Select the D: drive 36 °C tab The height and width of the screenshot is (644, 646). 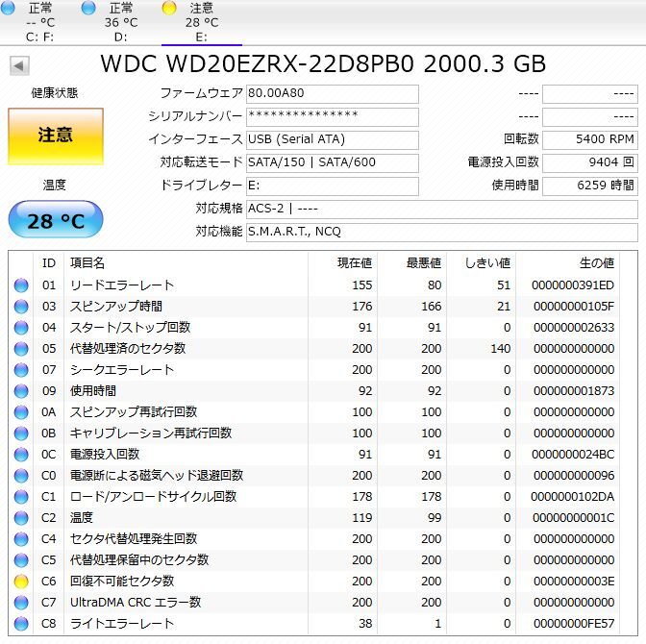click(121, 22)
